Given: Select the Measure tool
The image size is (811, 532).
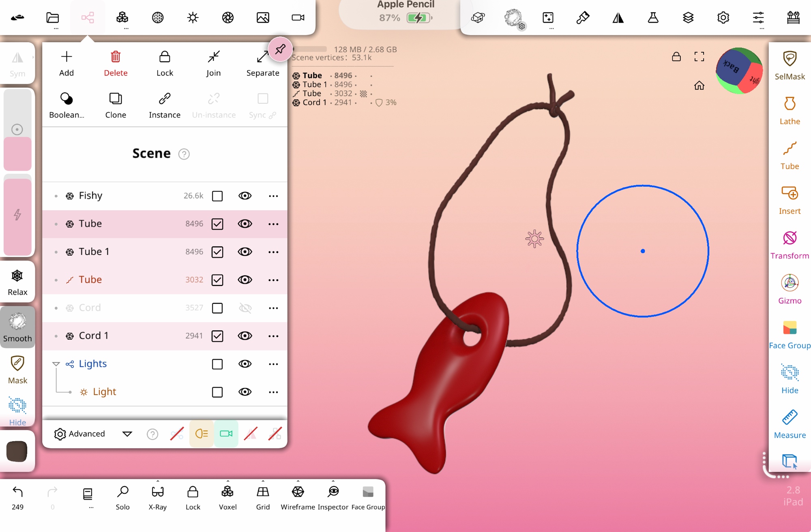Looking at the screenshot, I should pyautogui.click(x=789, y=424).
